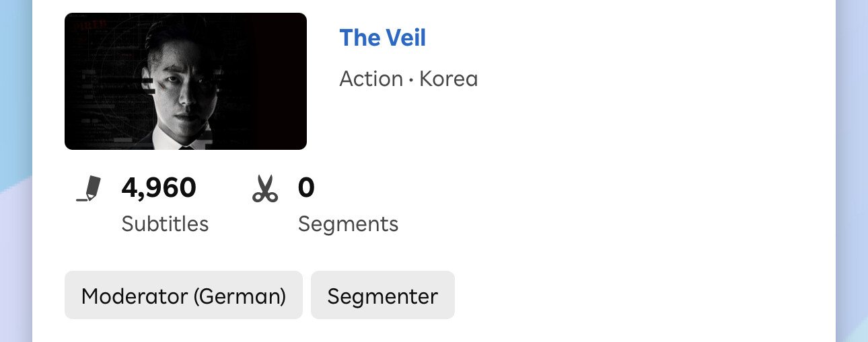Click the dot separating Action and Korea

(x=410, y=80)
